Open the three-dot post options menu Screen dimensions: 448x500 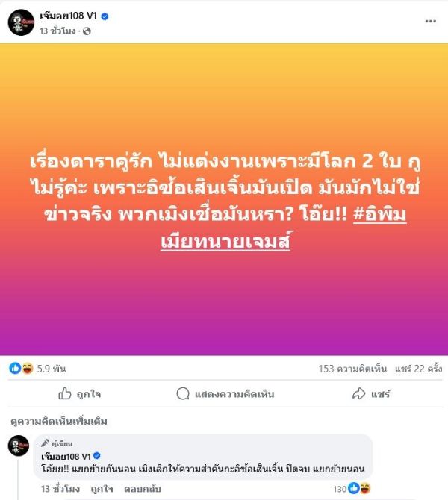[x=430, y=22]
